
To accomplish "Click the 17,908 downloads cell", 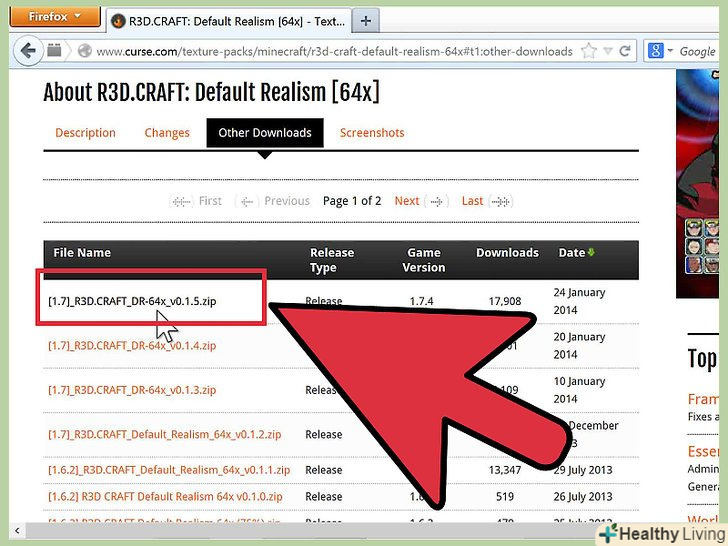I will (505, 301).
